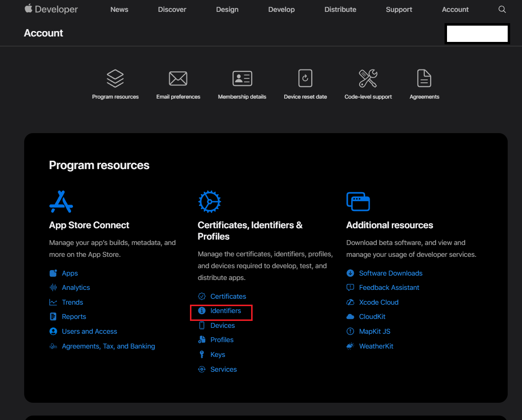522x420 pixels.
Task: Open the Develop menu item
Action: coord(281,9)
